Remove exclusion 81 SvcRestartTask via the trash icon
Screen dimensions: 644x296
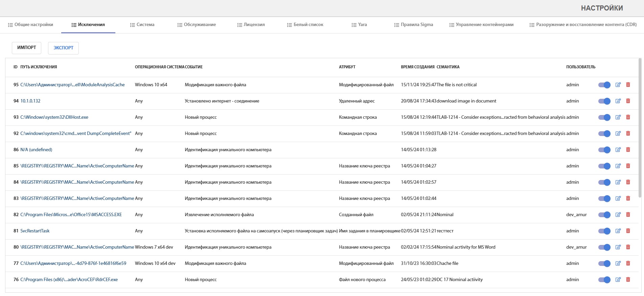(628, 231)
